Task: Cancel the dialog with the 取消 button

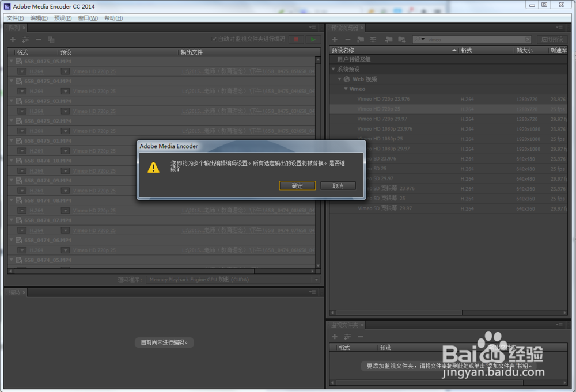Action: pyautogui.click(x=338, y=186)
